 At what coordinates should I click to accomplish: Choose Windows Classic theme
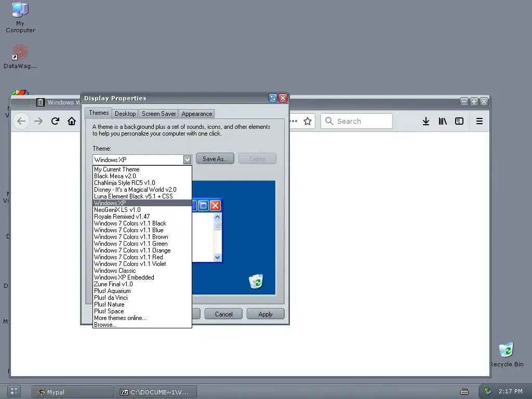142,271
